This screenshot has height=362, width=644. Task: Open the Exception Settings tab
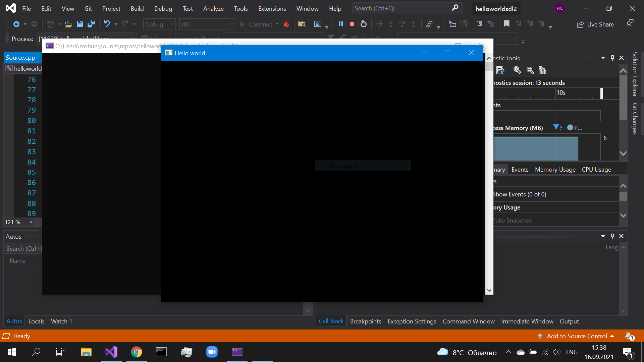[412, 321]
